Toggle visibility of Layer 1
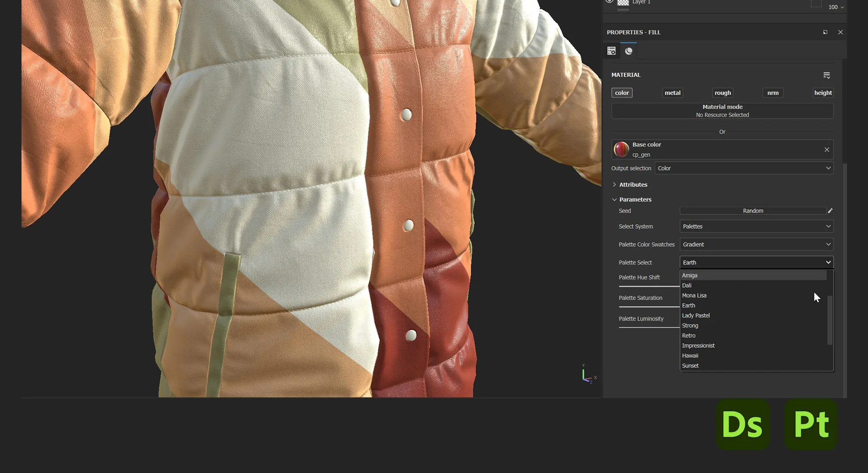 click(x=609, y=2)
